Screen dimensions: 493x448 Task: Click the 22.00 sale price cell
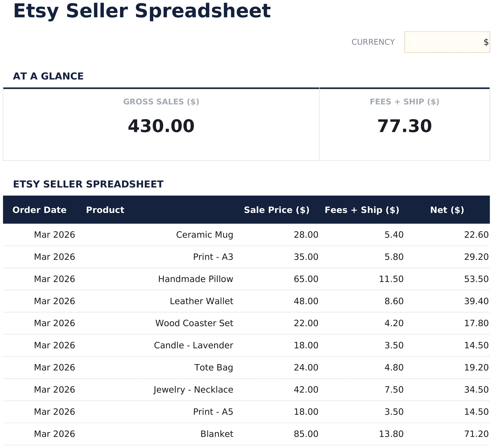click(x=306, y=323)
